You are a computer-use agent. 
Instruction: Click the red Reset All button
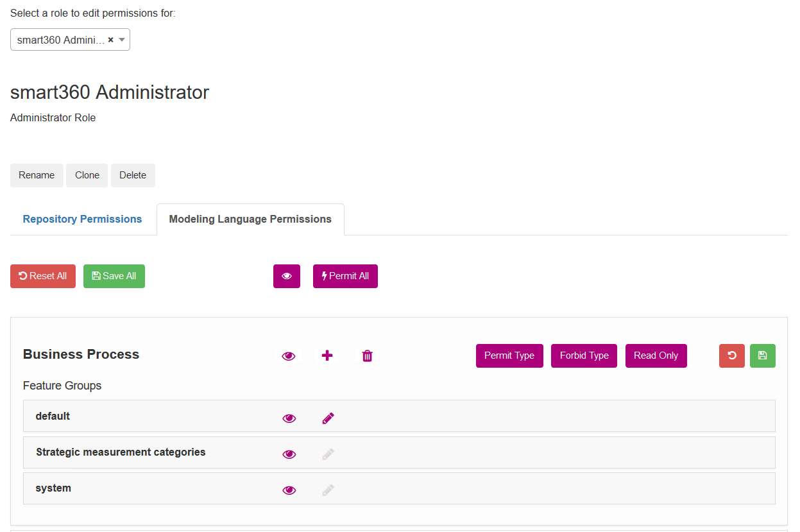point(43,276)
